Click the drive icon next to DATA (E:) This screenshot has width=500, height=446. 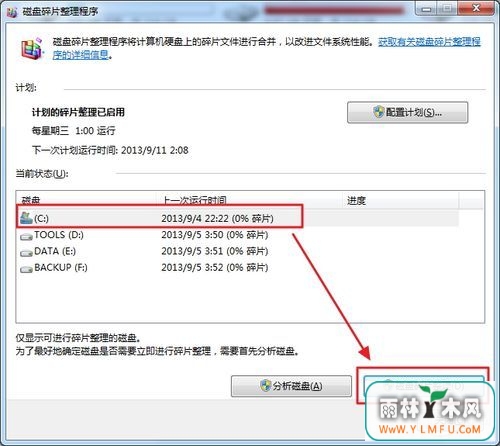[x=26, y=253]
